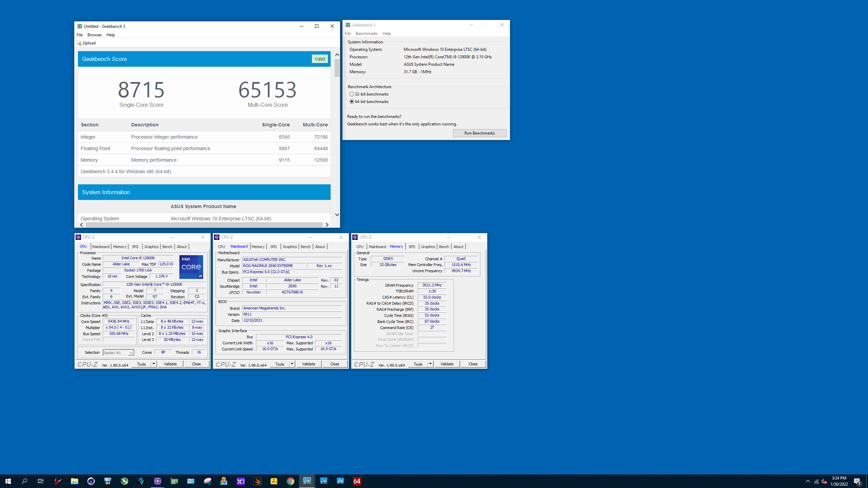Open the red AIDA64 taskbar icon
The height and width of the screenshot is (488, 868).
[x=357, y=481]
